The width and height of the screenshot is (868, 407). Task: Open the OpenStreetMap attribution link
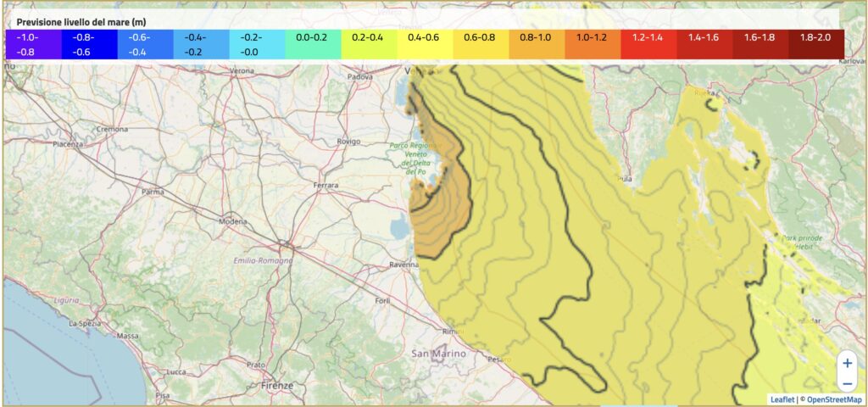[x=833, y=399]
